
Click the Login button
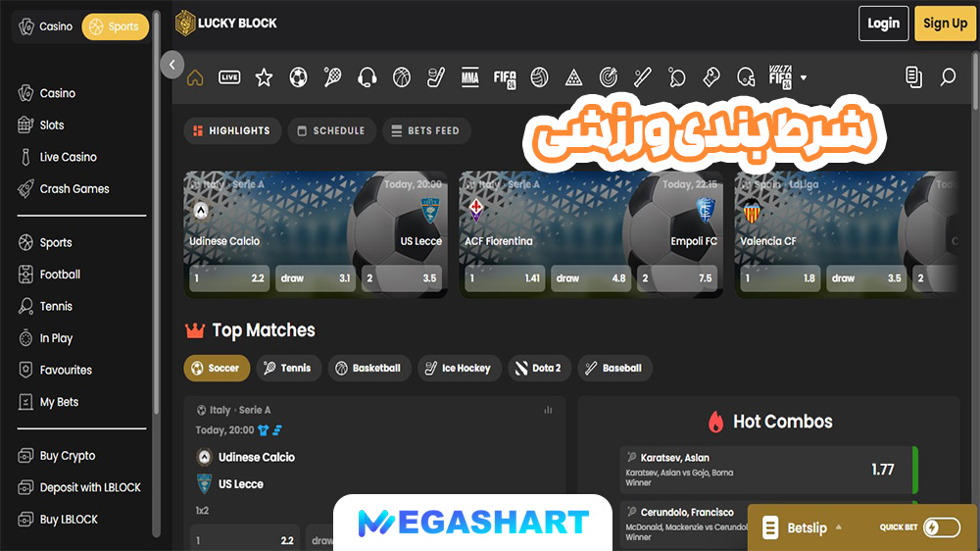point(883,24)
